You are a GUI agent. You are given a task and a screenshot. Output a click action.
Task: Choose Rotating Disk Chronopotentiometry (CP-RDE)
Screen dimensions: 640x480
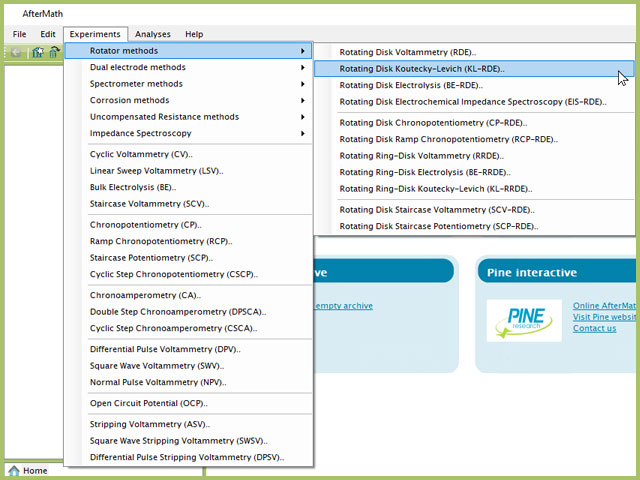click(x=474, y=123)
